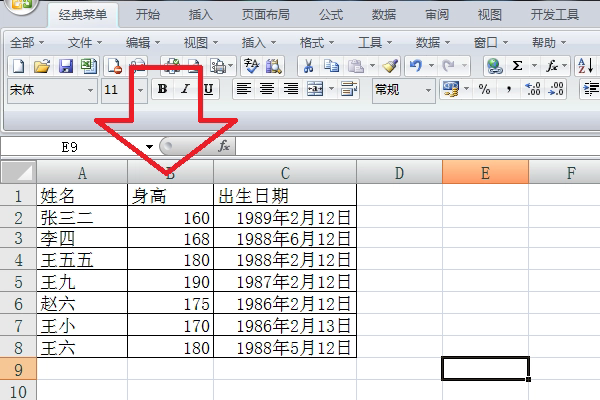The height and width of the screenshot is (400, 600).
Task: Click the permission restricted document icon
Action: (x=114, y=66)
